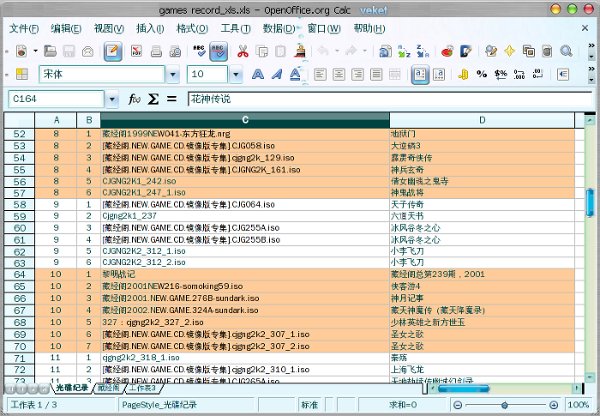Decrease indent icon
Image resolution: width=600 pixels, height=416 pixels.
[x=562, y=74]
